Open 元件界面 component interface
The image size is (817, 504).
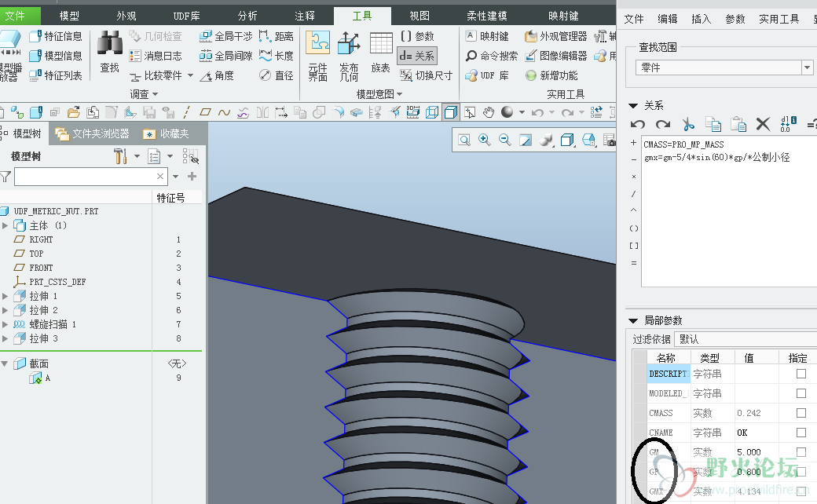tap(318, 56)
